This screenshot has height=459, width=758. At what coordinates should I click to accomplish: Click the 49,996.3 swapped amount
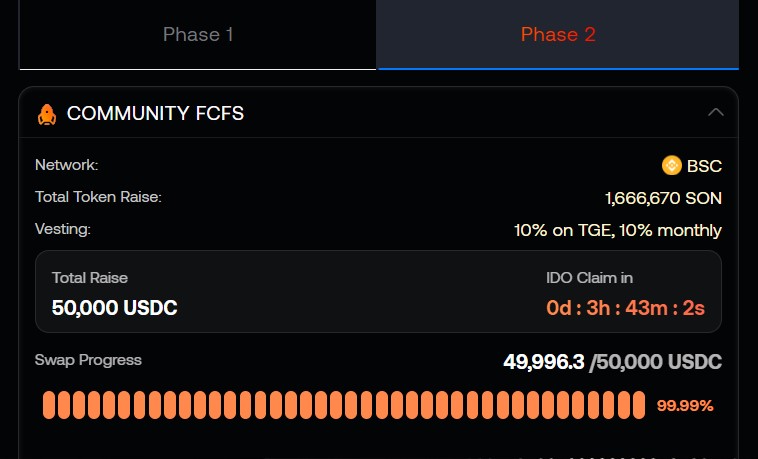pos(543,361)
